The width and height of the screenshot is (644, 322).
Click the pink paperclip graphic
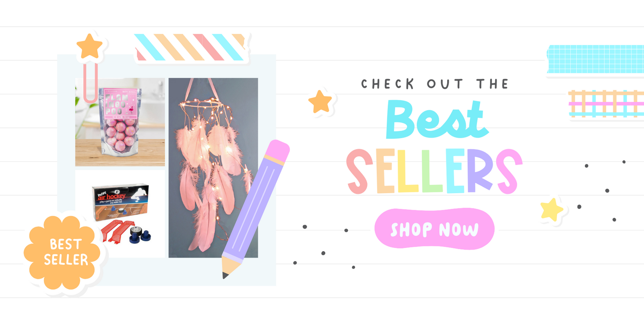point(91,83)
